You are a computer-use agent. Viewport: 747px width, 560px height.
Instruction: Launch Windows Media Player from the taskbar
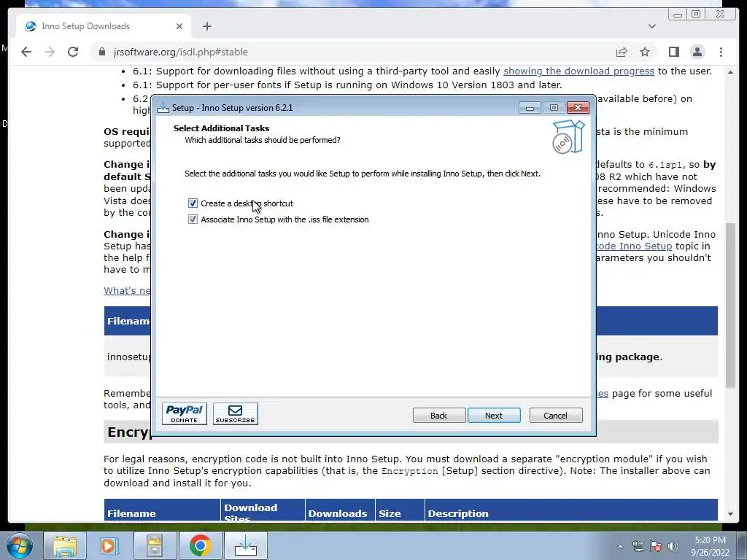[x=109, y=545]
